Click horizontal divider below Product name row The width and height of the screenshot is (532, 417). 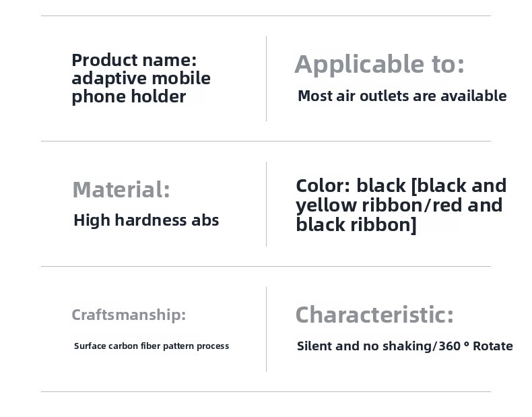click(x=265, y=141)
